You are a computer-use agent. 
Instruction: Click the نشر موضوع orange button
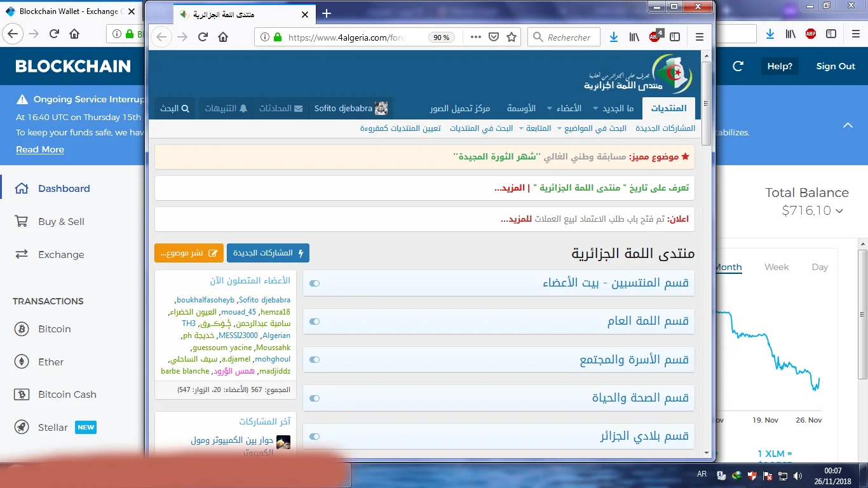189,253
